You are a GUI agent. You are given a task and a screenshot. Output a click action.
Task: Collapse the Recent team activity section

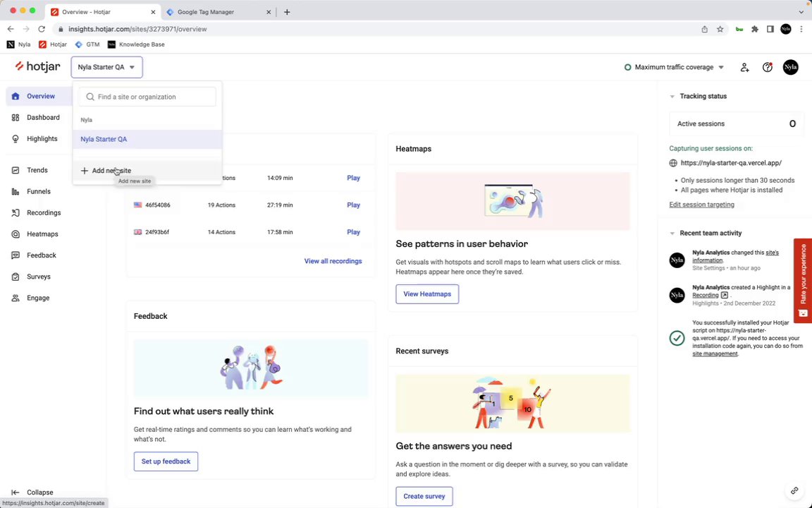tap(672, 234)
